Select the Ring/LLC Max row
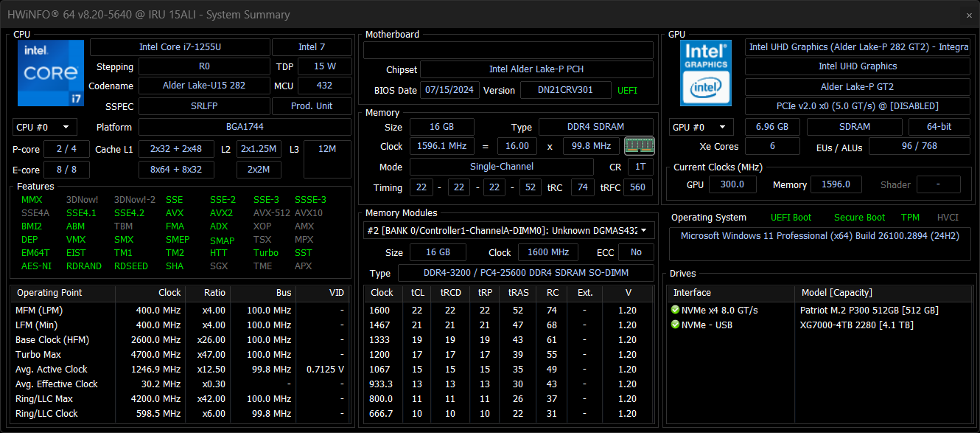Viewport: 980px width, 433px height. coord(181,398)
